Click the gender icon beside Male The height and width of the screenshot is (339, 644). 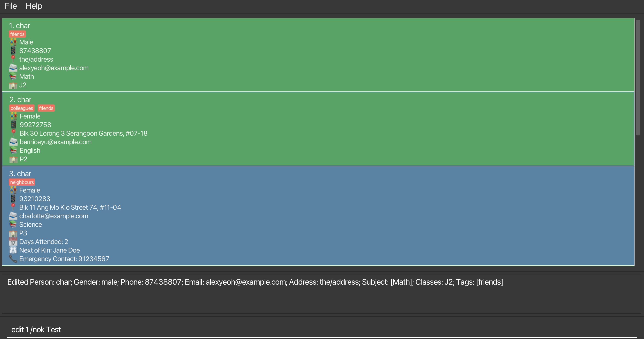pos(13,42)
